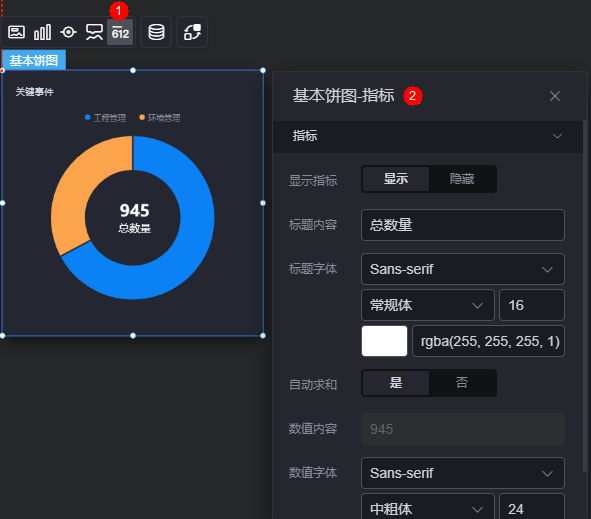Click the interaction link icon
The width and height of the screenshot is (591, 519).
coord(192,32)
